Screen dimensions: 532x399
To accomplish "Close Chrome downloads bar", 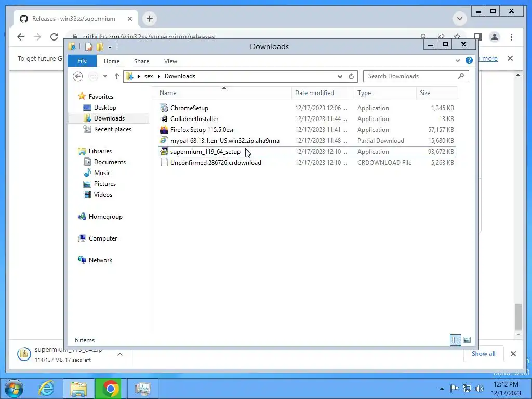I will click(513, 354).
